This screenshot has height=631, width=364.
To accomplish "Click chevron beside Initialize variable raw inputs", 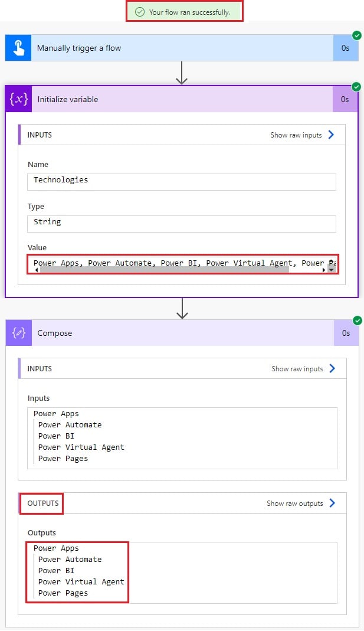I will click(x=331, y=135).
